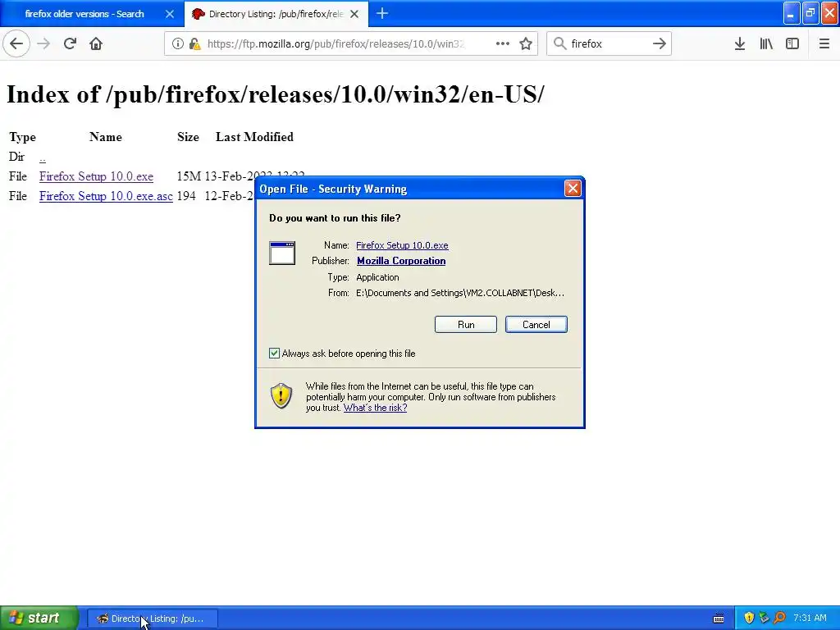Open parent directory '..' link
840x630 pixels.
(x=43, y=157)
